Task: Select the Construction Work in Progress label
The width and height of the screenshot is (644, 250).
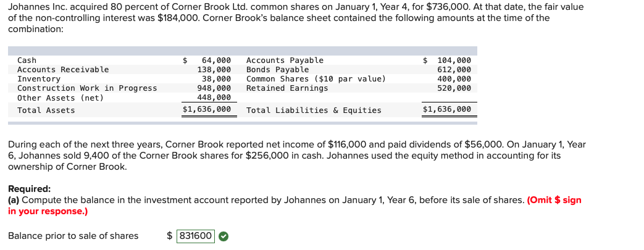Action: point(87,88)
